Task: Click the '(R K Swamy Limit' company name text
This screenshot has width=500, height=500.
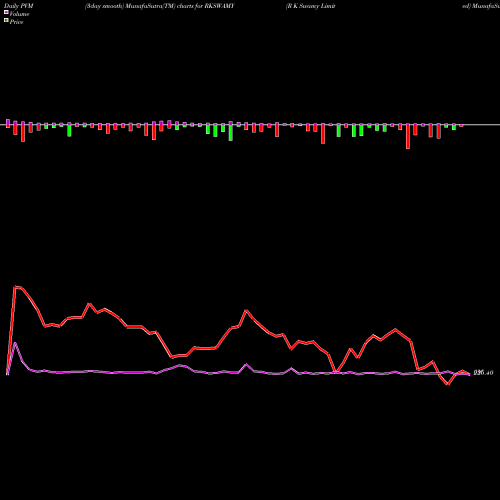Action: pos(310,6)
